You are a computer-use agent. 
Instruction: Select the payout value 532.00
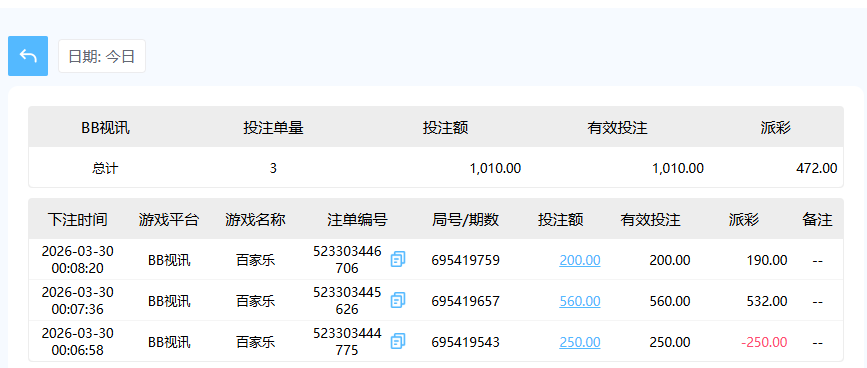(767, 301)
